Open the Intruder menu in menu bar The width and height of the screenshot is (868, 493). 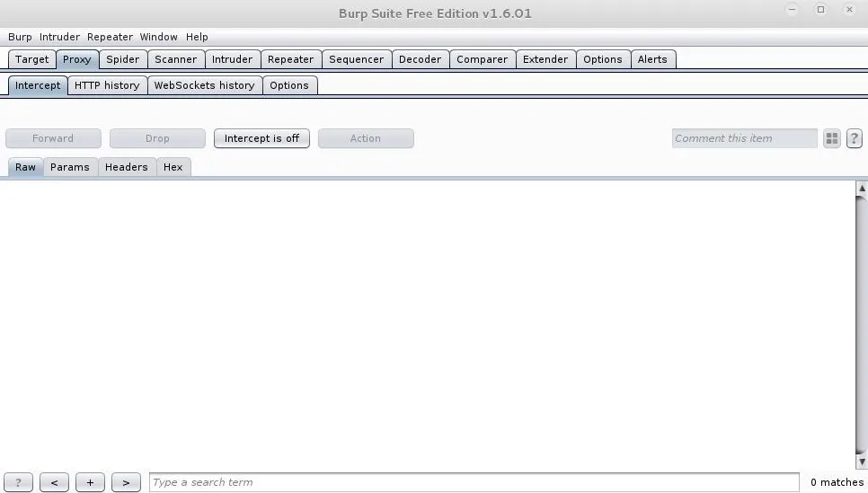point(59,37)
